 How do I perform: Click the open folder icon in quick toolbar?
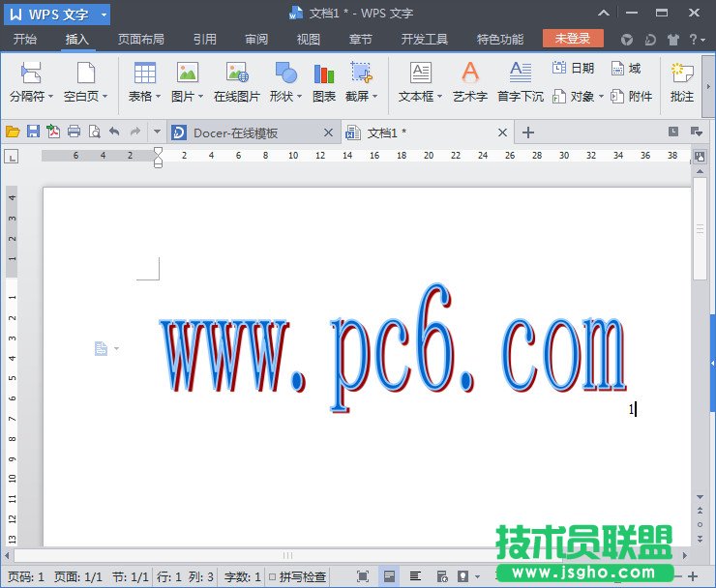click(x=13, y=132)
